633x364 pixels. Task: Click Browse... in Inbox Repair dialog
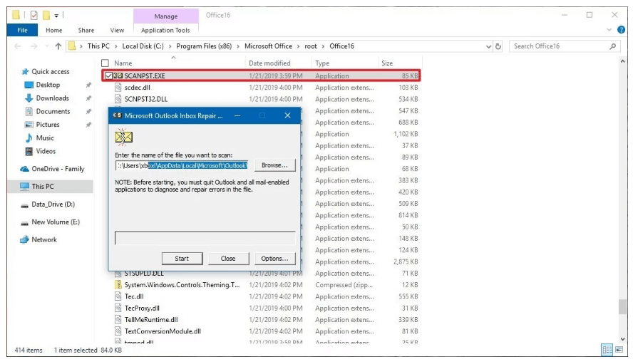274,165
